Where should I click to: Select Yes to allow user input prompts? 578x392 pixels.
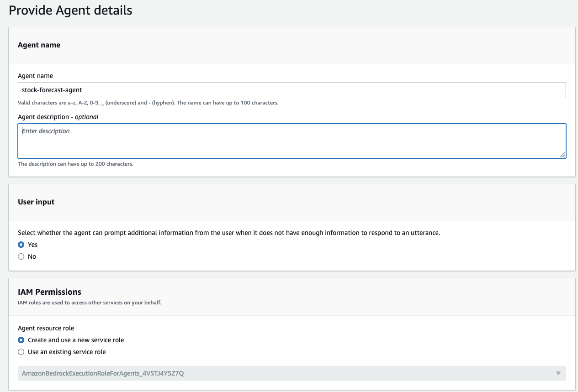click(x=21, y=244)
